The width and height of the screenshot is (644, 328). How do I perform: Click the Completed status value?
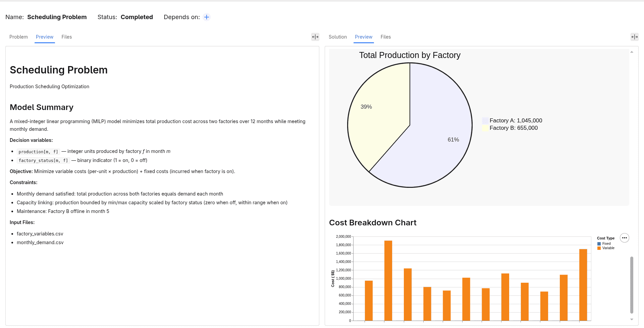tap(137, 17)
